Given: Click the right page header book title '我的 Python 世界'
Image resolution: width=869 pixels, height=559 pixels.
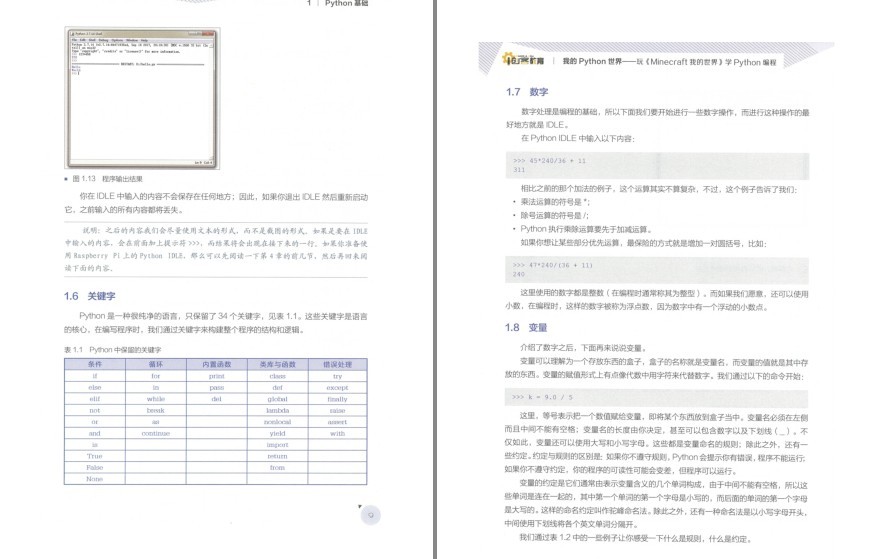Looking at the screenshot, I should (592, 61).
